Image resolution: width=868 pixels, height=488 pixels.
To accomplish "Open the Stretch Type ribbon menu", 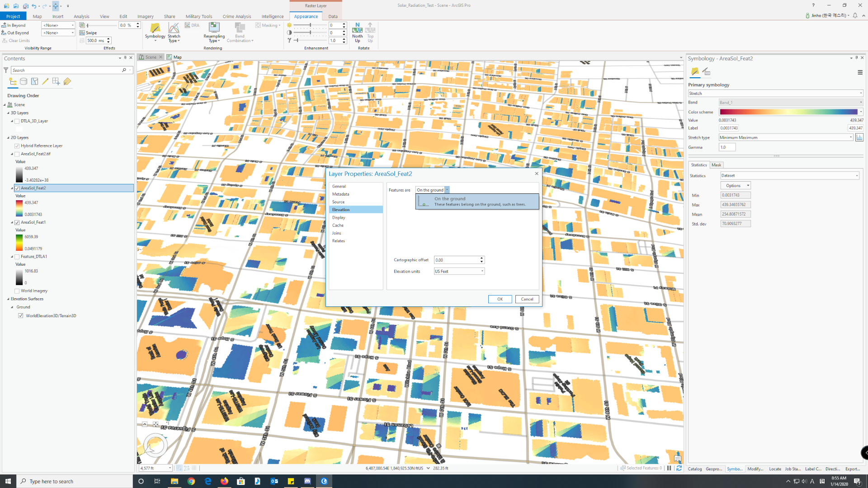I will click(174, 33).
